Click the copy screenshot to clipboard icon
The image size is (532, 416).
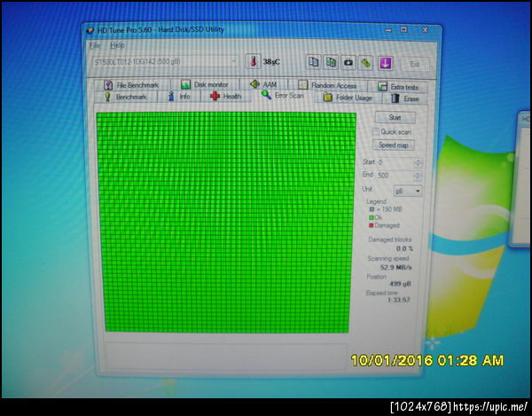(331, 62)
